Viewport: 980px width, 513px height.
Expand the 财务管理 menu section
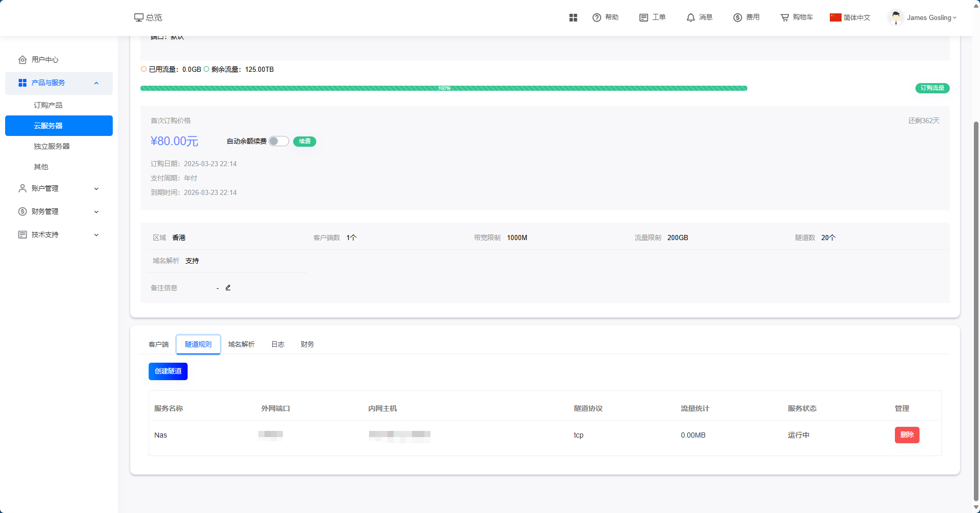[96, 212]
